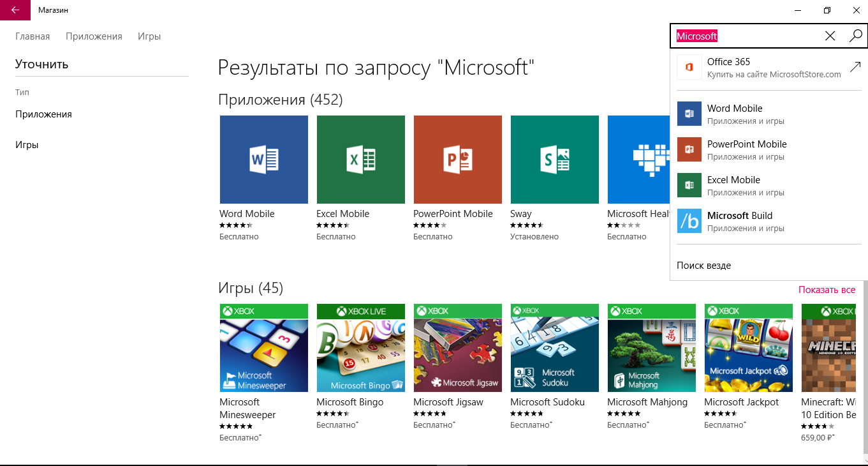Screen dimensions: 868x466
Task: Open the Sway app tile
Action: point(555,160)
